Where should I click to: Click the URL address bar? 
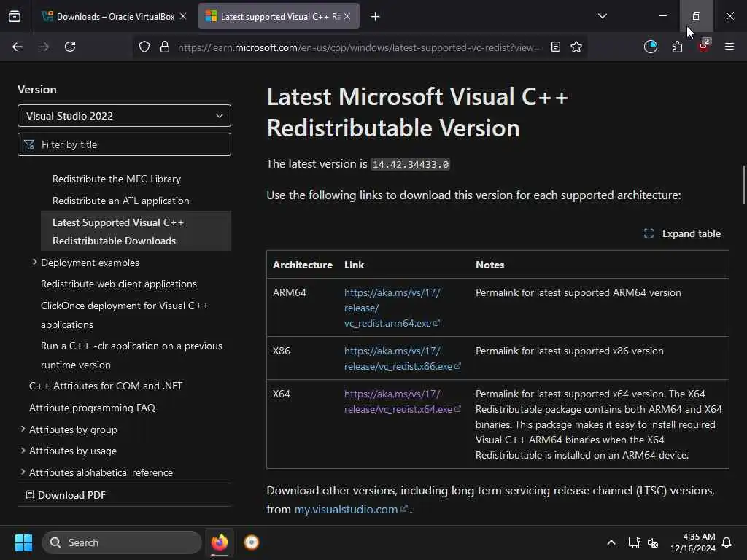coord(359,47)
